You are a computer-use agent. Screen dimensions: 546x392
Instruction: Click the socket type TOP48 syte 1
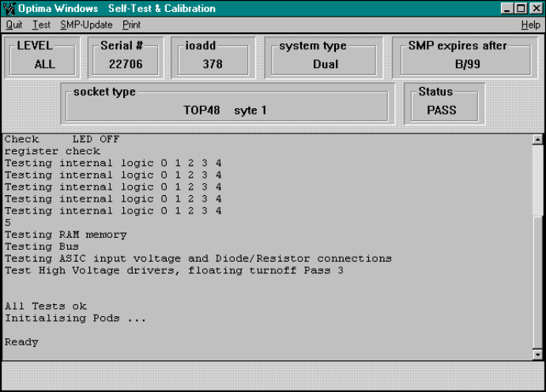point(225,111)
